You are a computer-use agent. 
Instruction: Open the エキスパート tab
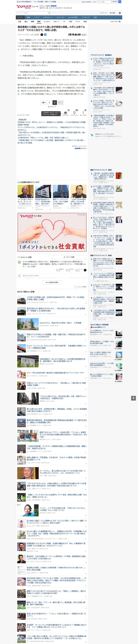pyautogui.click(x=48, y=17)
